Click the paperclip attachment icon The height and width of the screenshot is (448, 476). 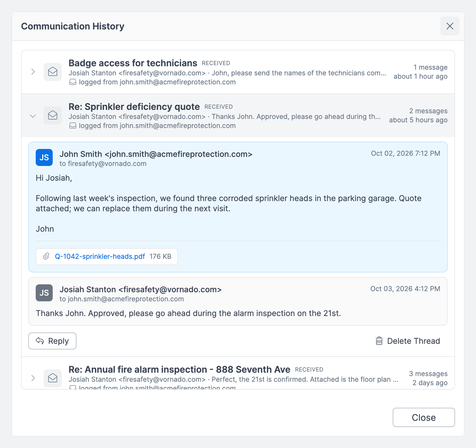(46, 256)
